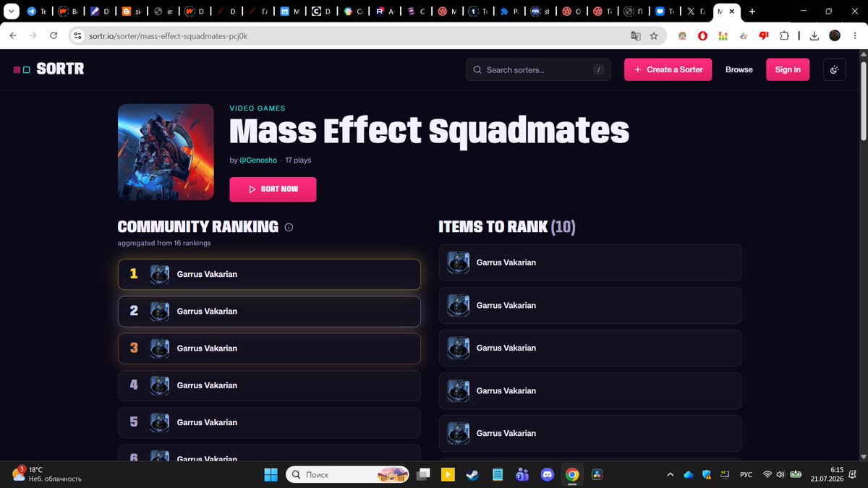Open the Windows Start menu
868x488 pixels.
271,474
